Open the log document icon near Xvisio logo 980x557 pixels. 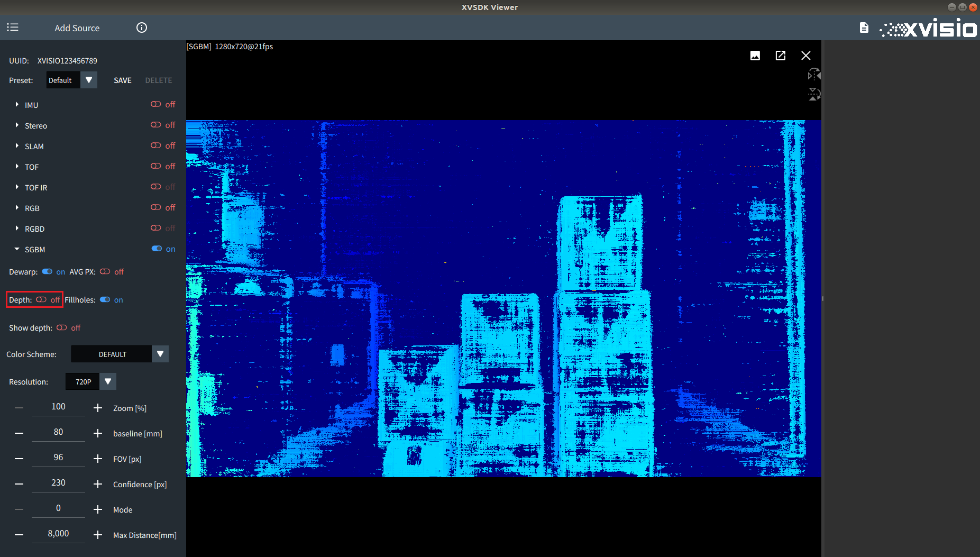point(864,28)
